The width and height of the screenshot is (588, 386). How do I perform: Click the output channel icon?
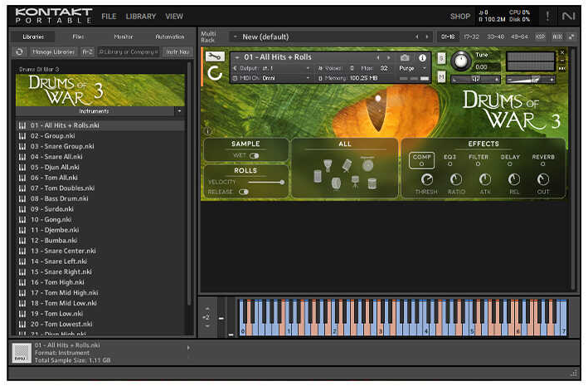tap(236, 68)
